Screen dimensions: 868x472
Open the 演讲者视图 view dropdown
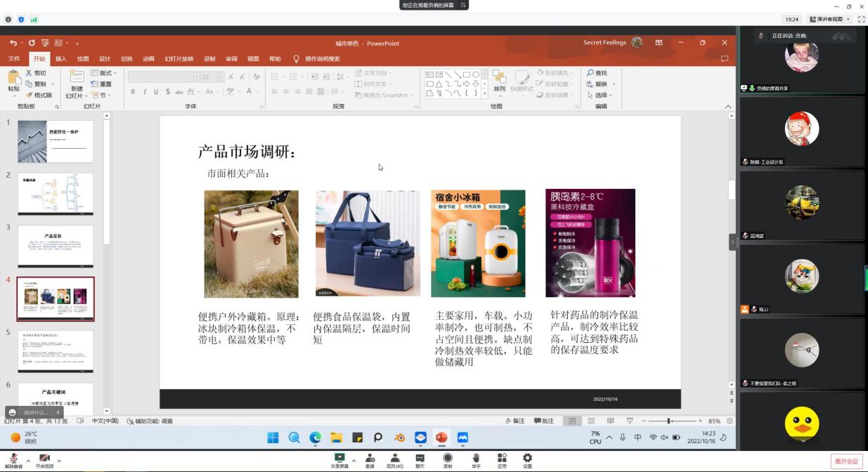[x=830, y=20]
